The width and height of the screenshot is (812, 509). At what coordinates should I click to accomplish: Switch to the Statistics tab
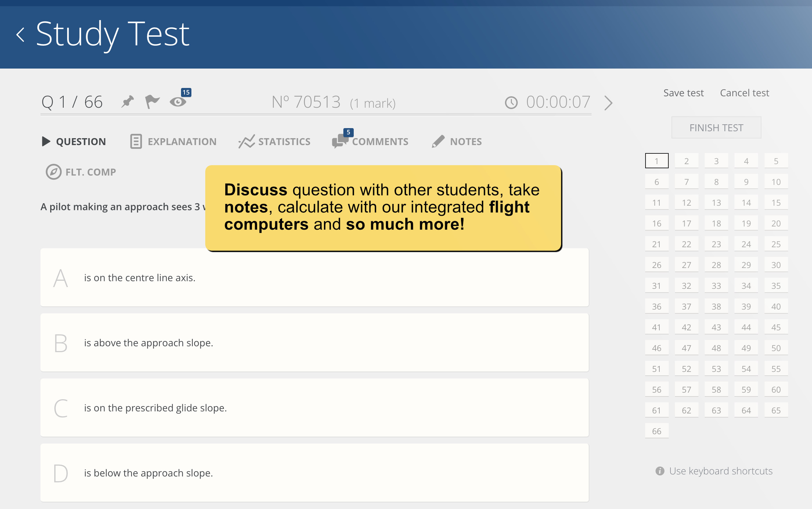(274, 141)
